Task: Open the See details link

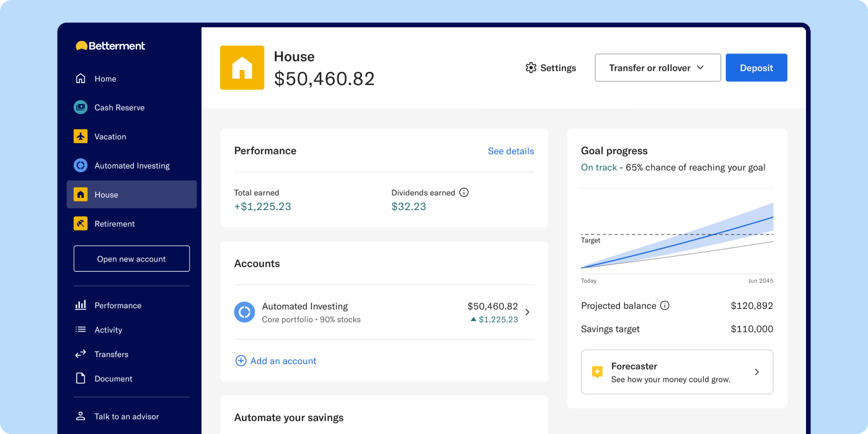Action: [511, 151]
